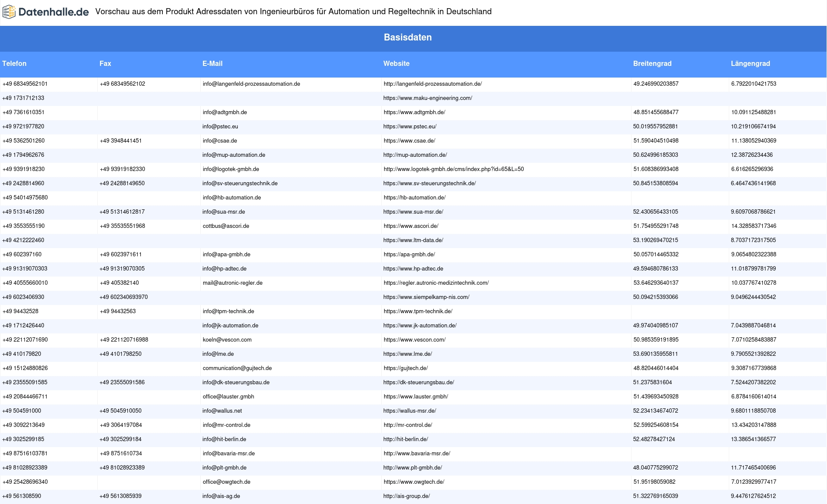The width and height of the screenshot is (827, 504).
Task: Open the https://www.sua-msr.de/ link
Action: pyautogui.click(x=413, y=212)
